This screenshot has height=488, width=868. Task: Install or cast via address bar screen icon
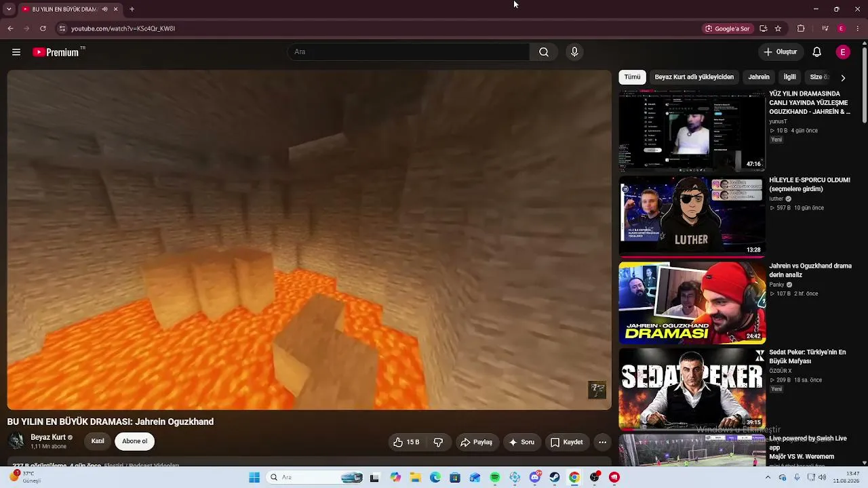pyautogui.click(x=764, y=28)
